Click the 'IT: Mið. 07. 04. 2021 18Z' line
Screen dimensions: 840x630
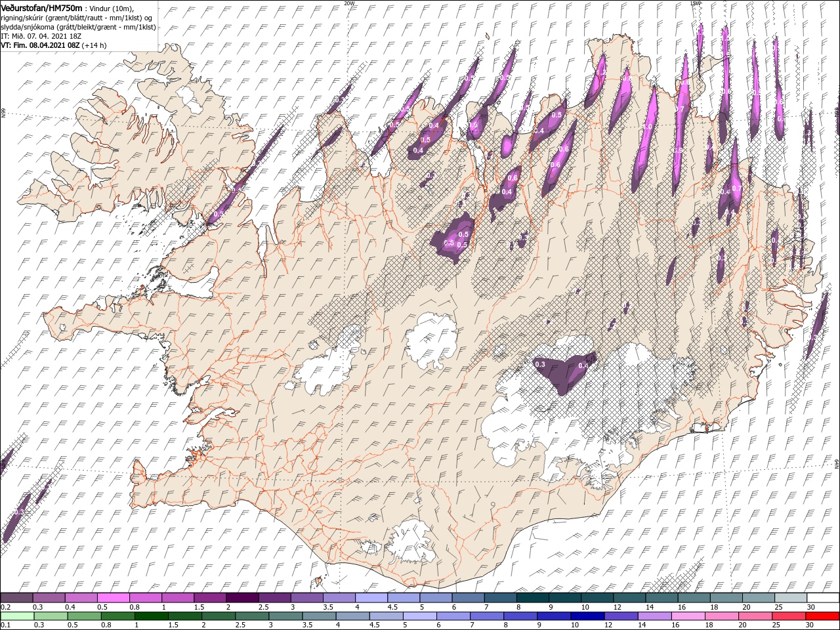click(42, 36)
